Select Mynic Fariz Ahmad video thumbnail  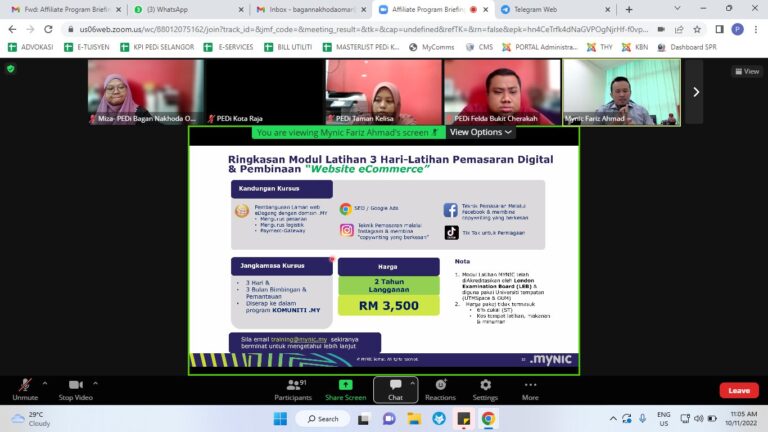click(x=622, y=92)
